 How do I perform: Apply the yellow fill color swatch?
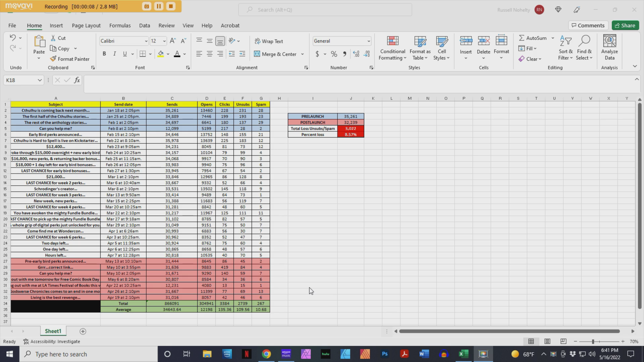[161, 54]
